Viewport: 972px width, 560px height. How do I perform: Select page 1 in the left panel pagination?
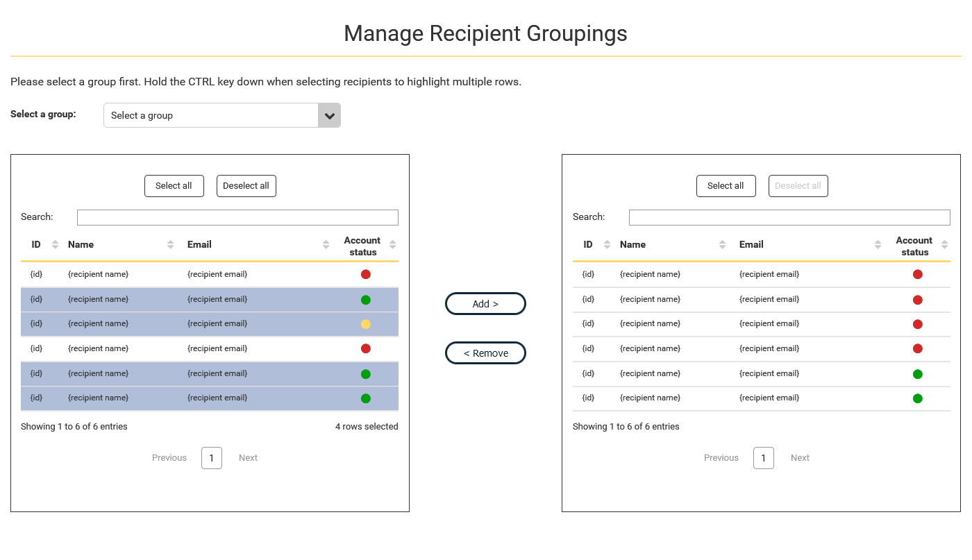tap(212, 458)
